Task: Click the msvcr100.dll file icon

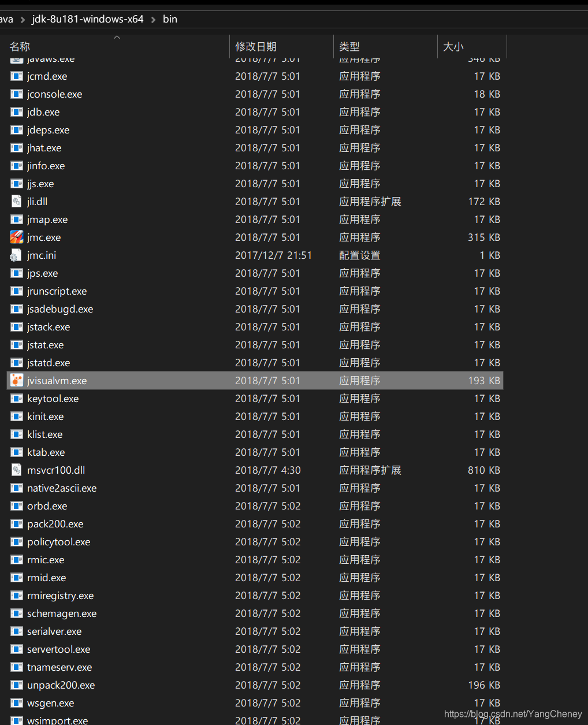Action: coord(17,470)
